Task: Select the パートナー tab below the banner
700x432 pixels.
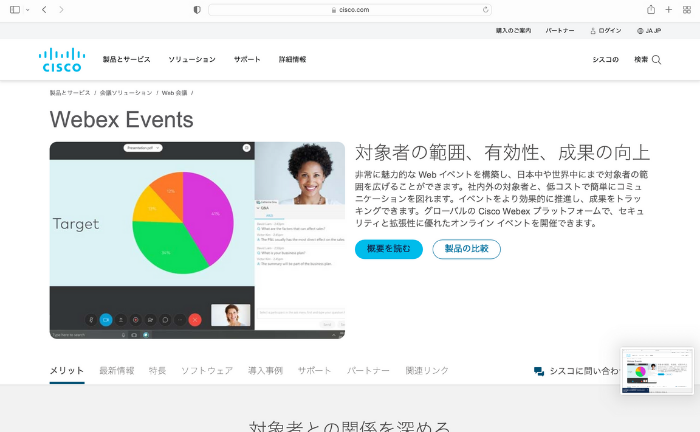Action: click(x=368, y=371)
